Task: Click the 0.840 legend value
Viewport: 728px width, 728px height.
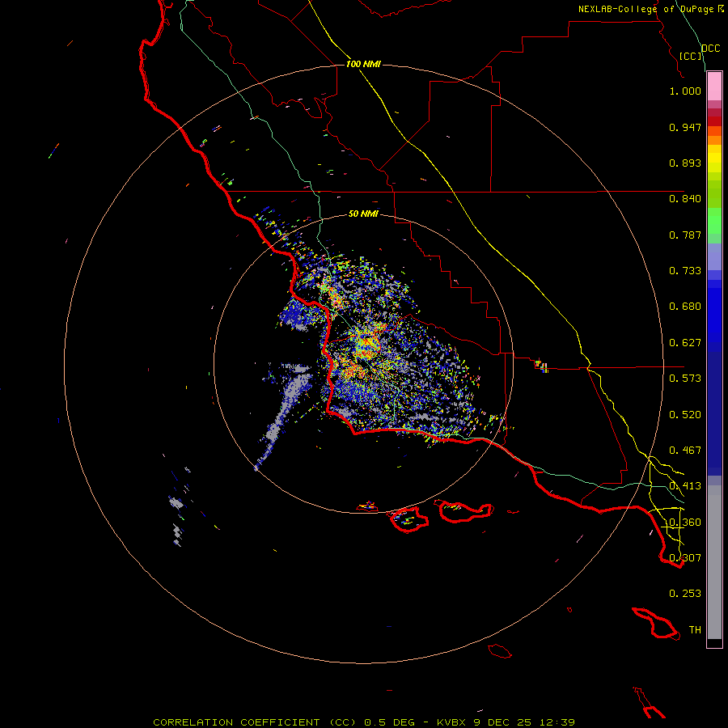Action: click(x=685, y=199)
